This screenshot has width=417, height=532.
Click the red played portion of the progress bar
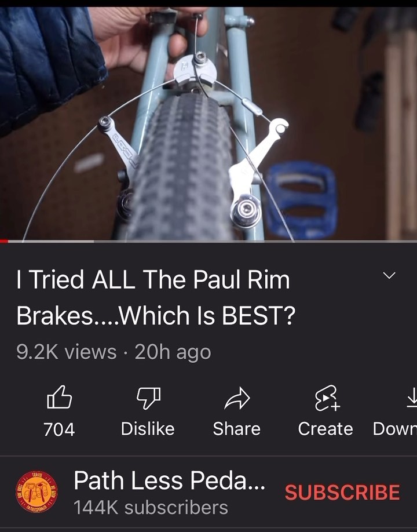point(4,241)
